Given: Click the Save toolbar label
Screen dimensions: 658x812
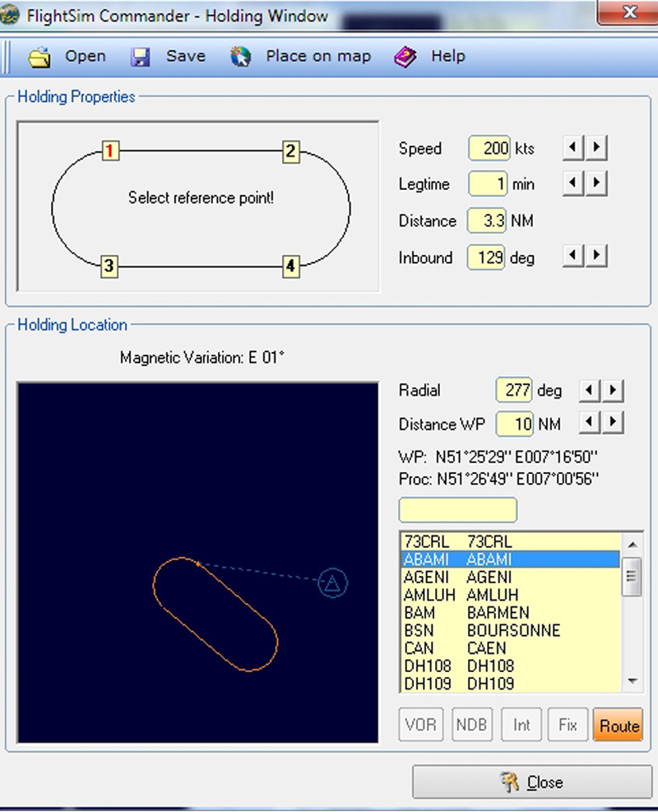Looking at the screenshot, I should [x=185, y=56].
